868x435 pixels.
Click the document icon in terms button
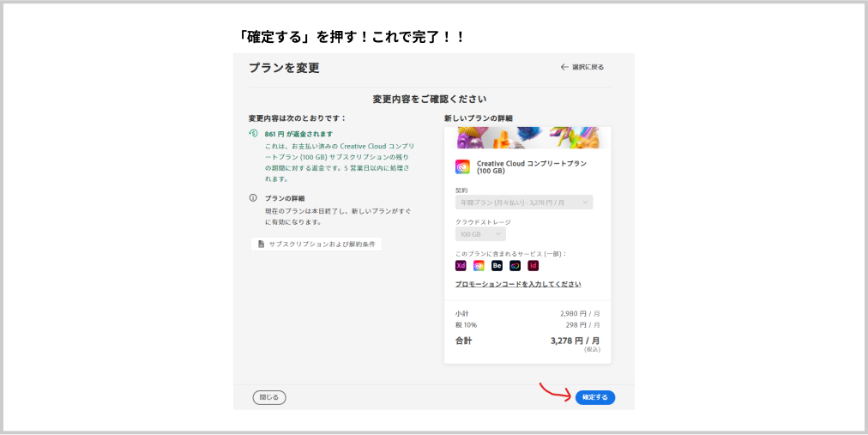(262, 244)
